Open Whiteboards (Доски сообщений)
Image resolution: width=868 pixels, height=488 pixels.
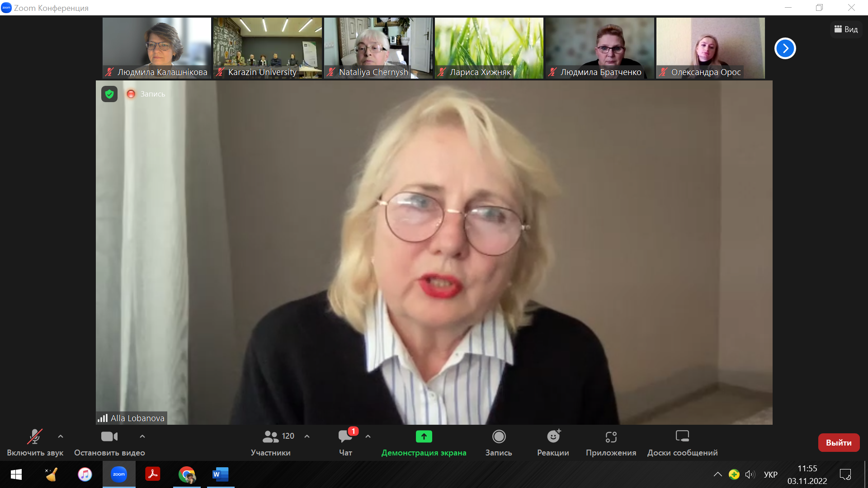coord(682,436)
